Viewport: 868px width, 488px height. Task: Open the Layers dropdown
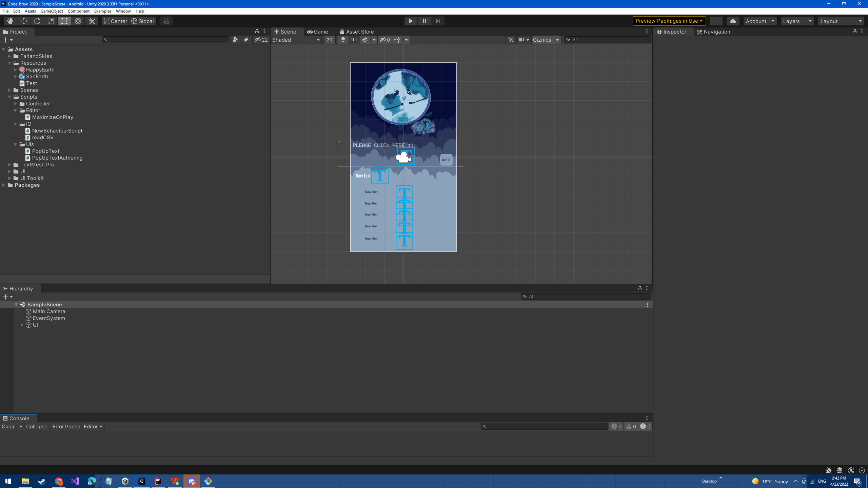click(797, 21)
